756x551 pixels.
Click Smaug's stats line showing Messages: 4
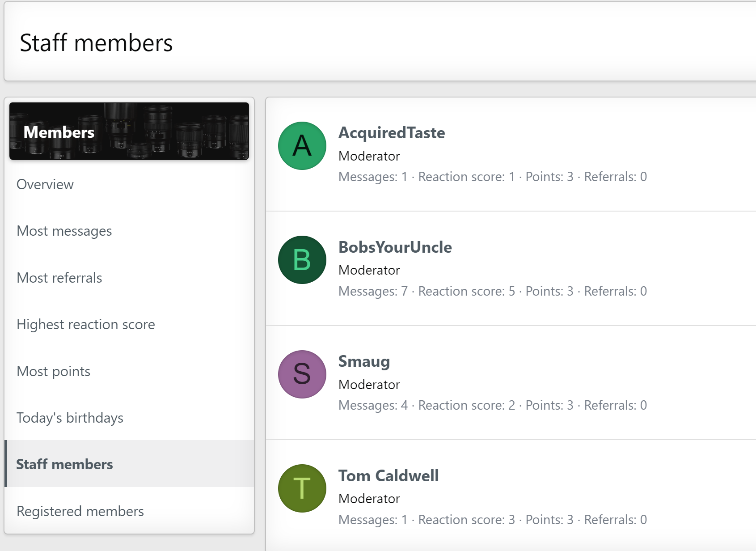(x=493, y=406)
